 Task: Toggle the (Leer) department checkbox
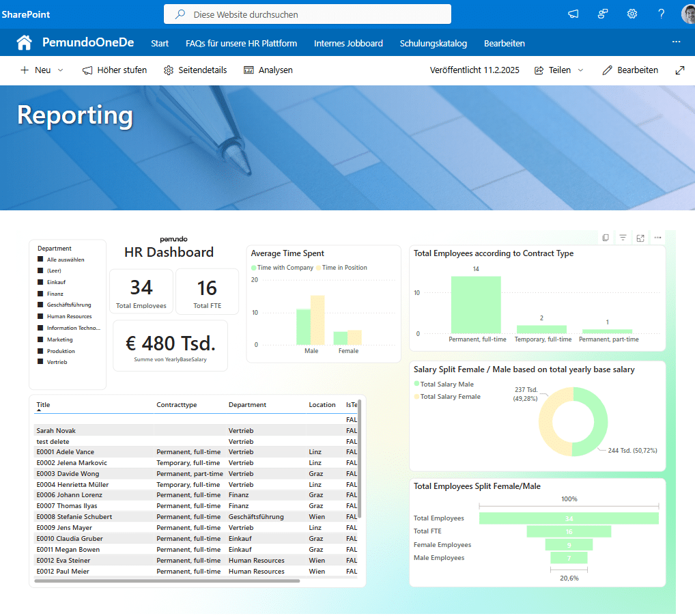(40, 270)
